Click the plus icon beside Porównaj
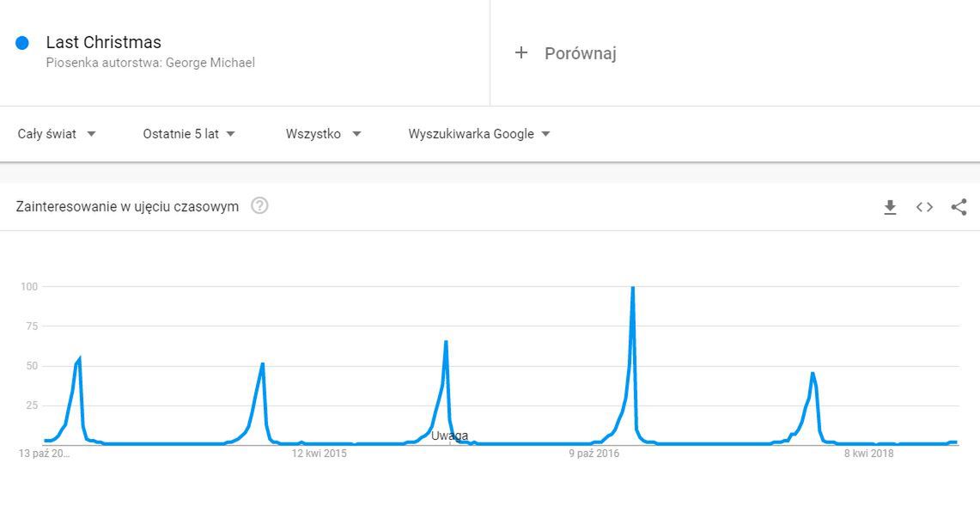 click(x=520, y=53)
